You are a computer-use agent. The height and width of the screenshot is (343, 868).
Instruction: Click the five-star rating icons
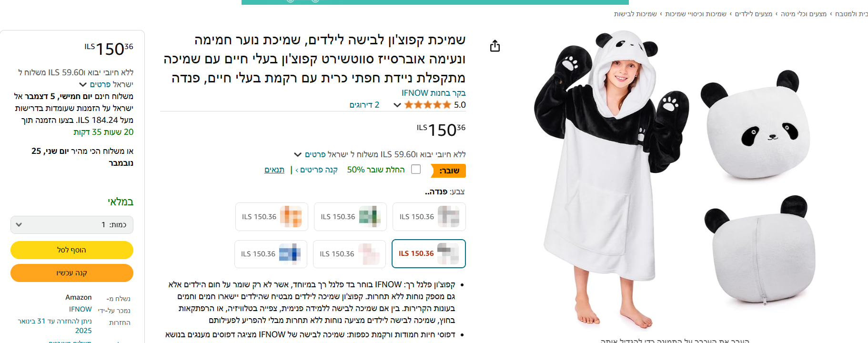click(x=427, y=105)
